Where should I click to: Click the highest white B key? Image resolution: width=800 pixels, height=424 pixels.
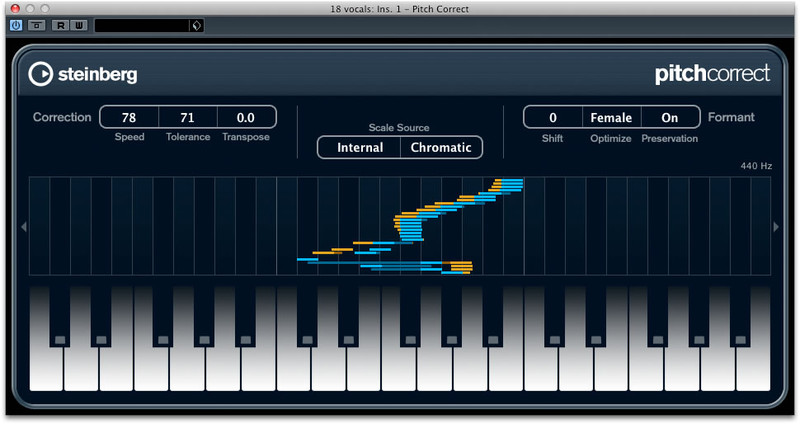pyautogui.click(x=753, y=370)
